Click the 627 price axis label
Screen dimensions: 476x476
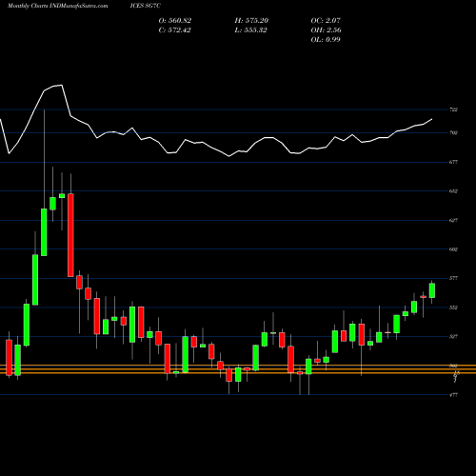tap(453, 220)
